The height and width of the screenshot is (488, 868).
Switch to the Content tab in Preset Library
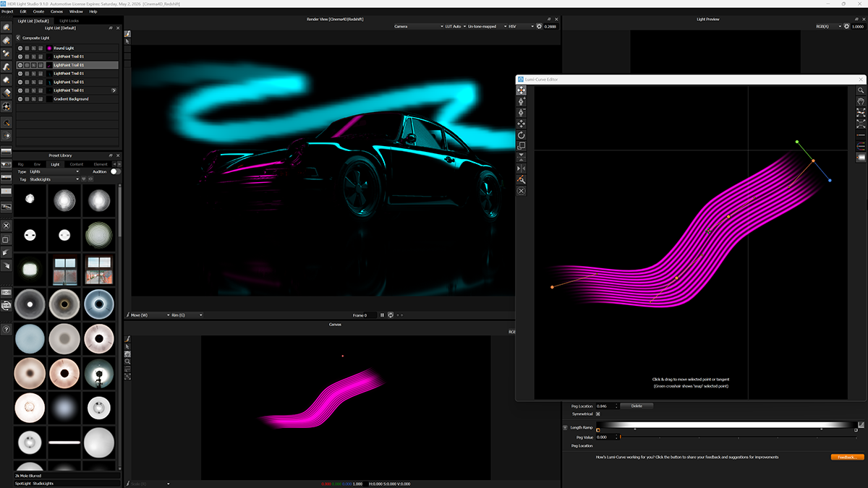(76, 164)
